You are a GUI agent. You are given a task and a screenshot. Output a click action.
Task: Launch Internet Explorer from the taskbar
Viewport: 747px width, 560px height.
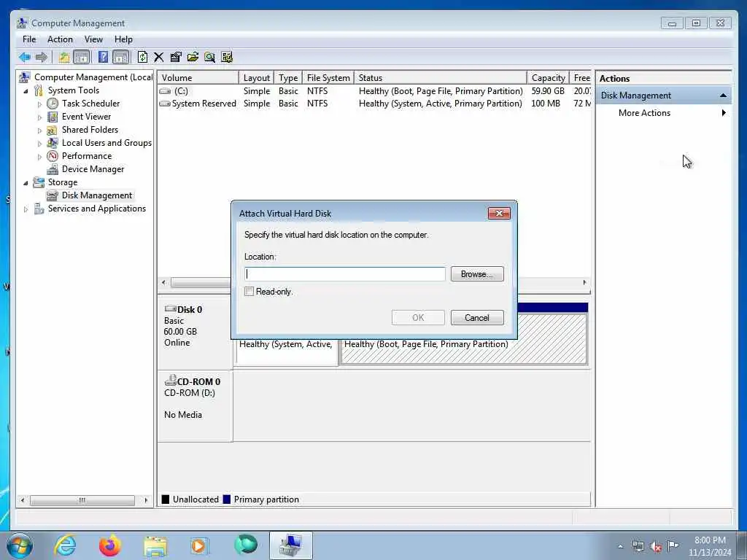[65, 545]
